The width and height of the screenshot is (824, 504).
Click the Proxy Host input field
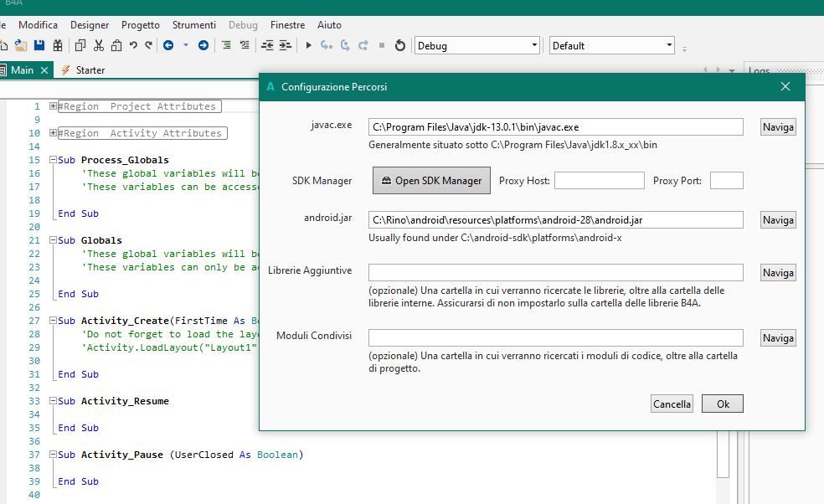(599, 181)
